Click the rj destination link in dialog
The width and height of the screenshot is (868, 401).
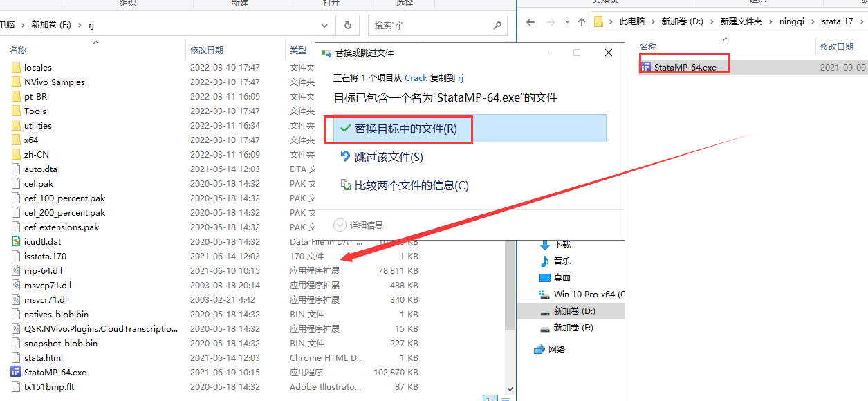[461, 78]
